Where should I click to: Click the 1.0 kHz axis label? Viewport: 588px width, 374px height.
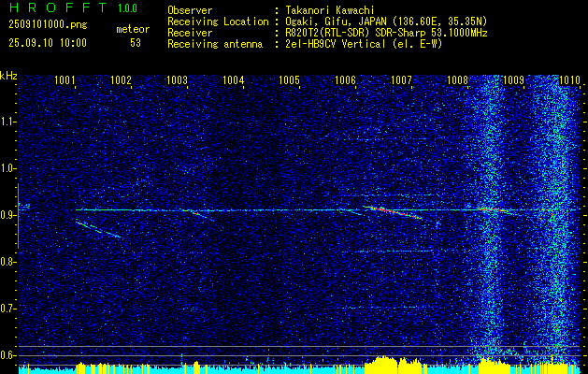pyautogui.click(x=7, y=168)
